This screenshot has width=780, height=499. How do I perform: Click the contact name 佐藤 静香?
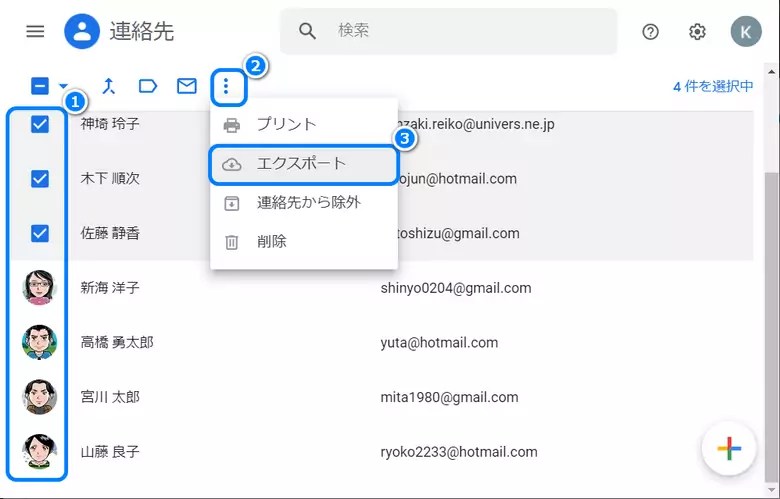[110, 233]
